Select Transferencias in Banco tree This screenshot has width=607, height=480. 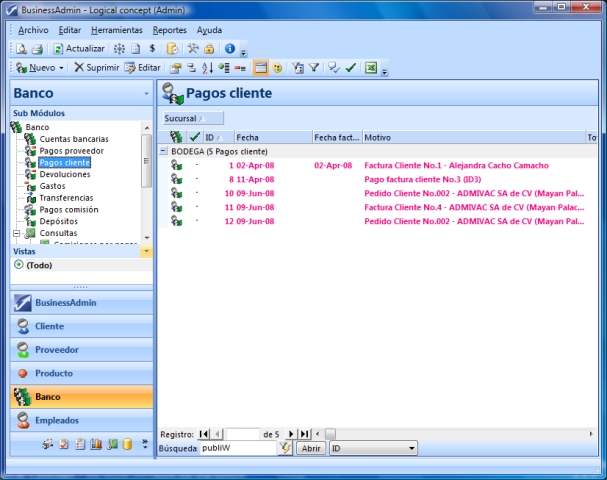coord(66,198)
